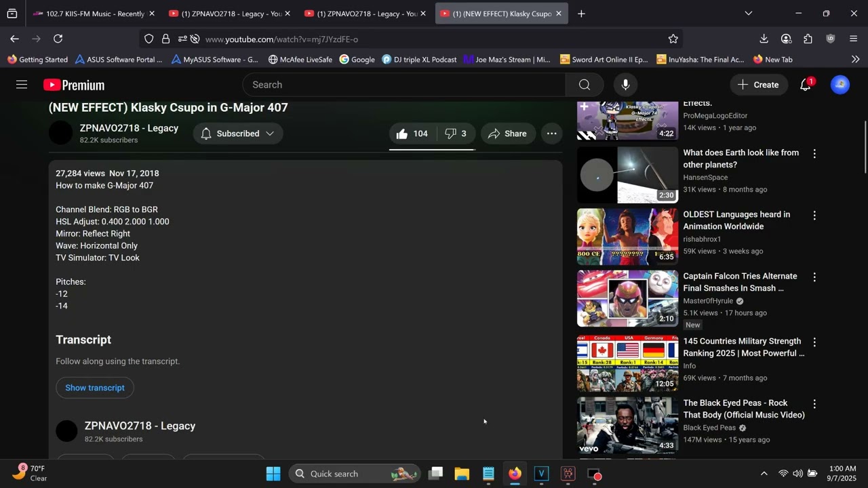The height and width of the screenshot is (488, 868).
Task: Show hidden system tray icons
Action: [x=764, y=474]
